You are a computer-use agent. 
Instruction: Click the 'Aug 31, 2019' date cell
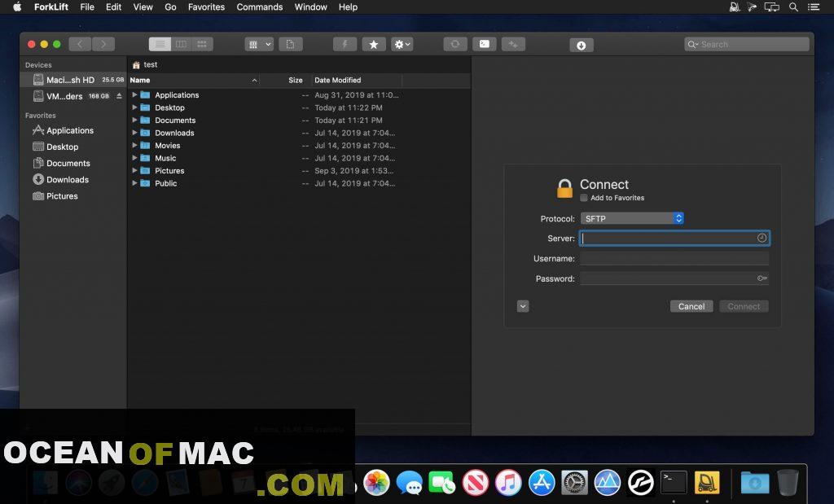tap(357, 95)
